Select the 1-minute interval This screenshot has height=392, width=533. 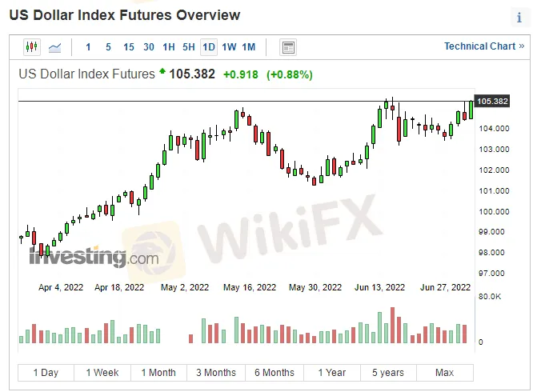pyautogui.click(x=88, y=47)
